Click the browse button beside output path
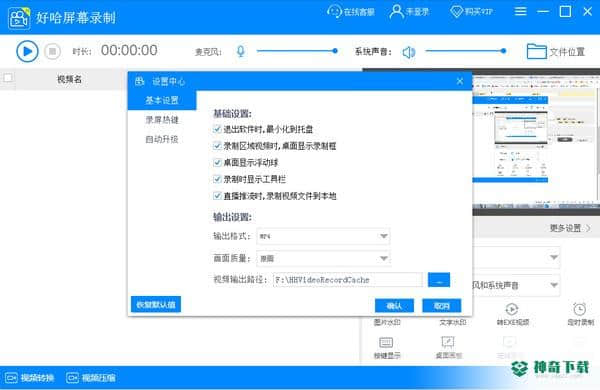This screenshot has width=600, height=390. pyautogui.click(x=439, y=280)
